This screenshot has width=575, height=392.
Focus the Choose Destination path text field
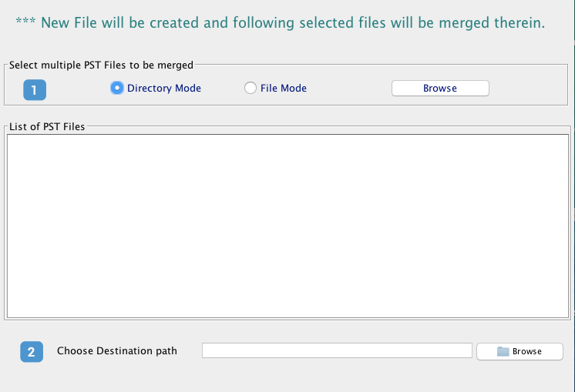click(x=337, y=350)
